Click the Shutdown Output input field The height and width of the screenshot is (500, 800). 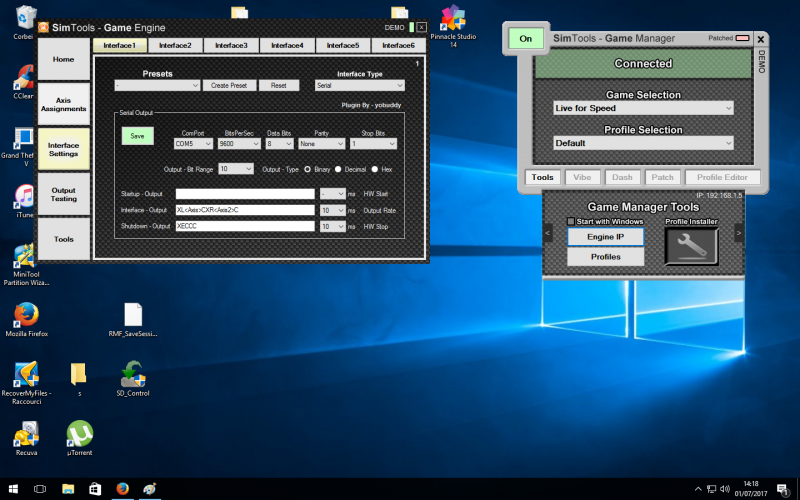coord(245,226)
